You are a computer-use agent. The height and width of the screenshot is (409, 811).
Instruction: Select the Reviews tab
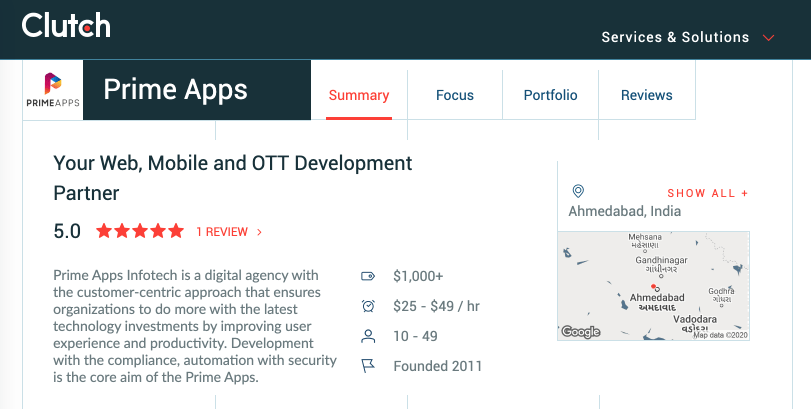tap(646, 96)
